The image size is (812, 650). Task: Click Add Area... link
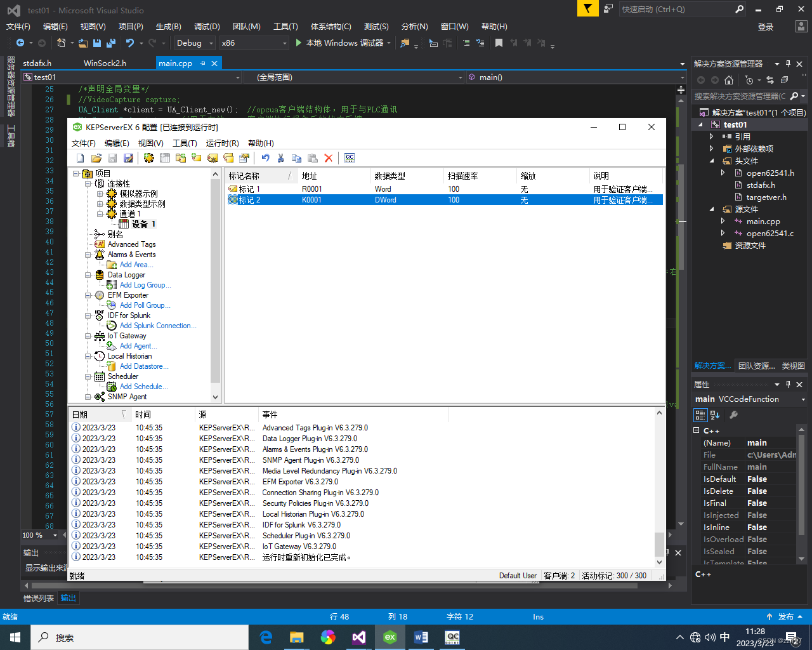(x=136, y=265)
